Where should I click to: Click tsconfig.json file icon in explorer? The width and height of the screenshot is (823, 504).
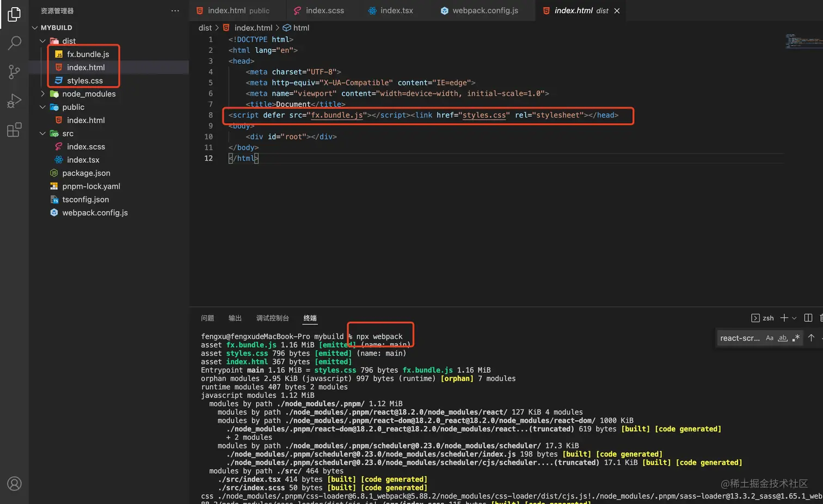pos(54,200)
